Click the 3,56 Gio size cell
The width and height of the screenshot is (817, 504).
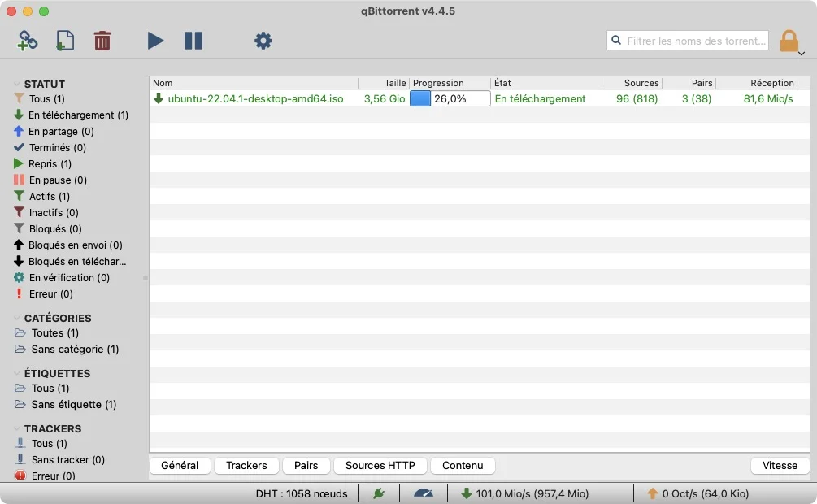pos(385,99)
